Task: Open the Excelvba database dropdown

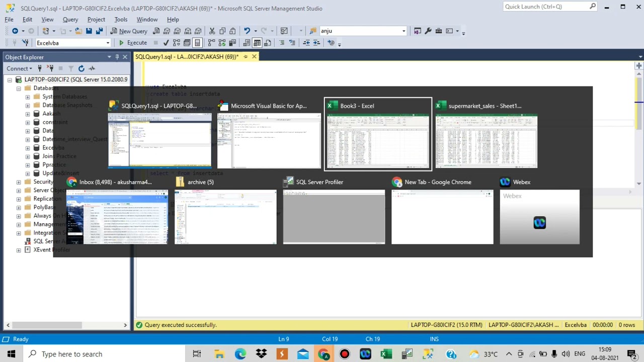Action: (108, 43)
